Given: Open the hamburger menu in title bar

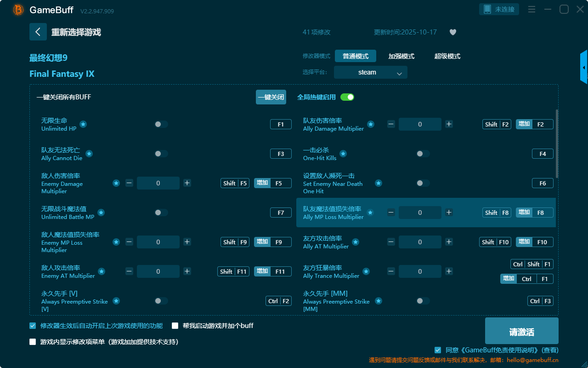Looking at the screenshot, I should [531, 9].
